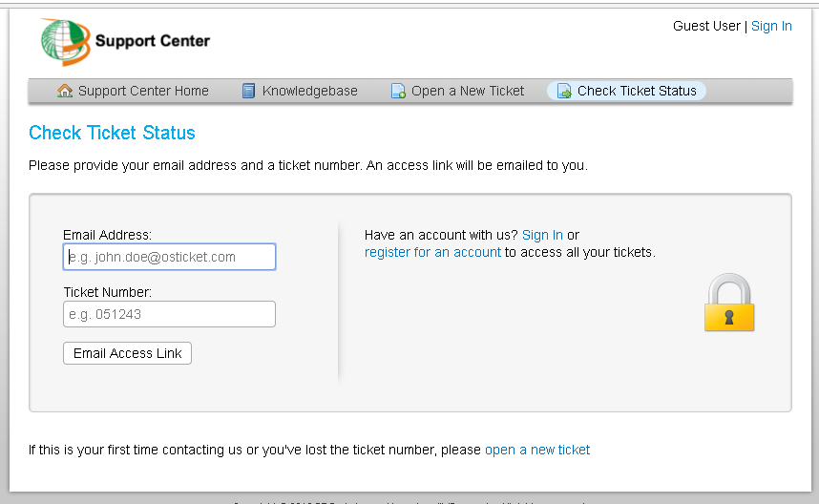This screenshot has height=504, width=819.
Task: Go to the Support Center Home tab
Action: 143,92
